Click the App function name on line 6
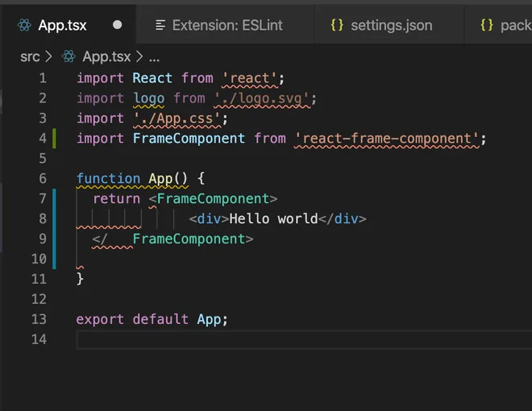532x411 pixels. [x=160, y=179]
